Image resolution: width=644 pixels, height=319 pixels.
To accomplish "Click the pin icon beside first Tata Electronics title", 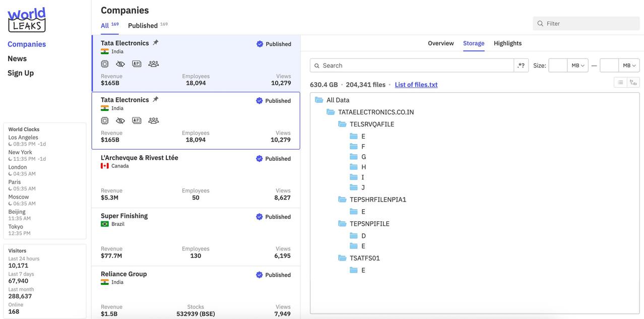I will pyautogui.click(x=156, y=43).
